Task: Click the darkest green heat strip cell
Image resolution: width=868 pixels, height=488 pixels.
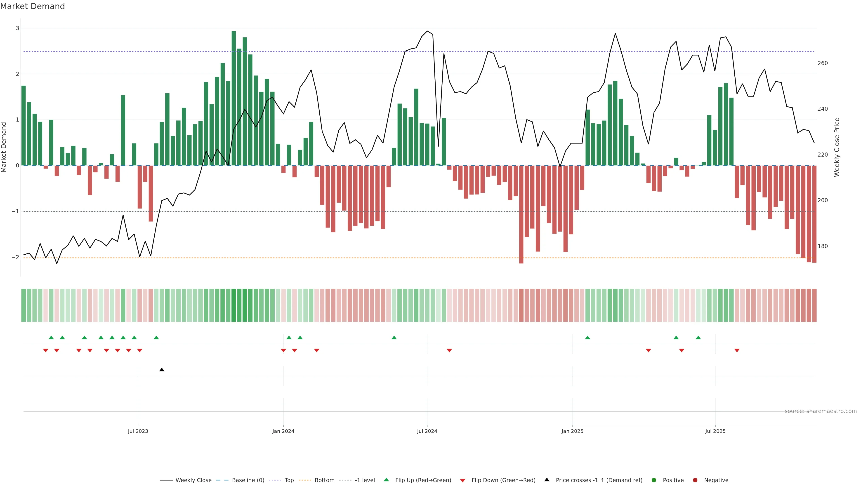Action: click(x=234, y=305)
